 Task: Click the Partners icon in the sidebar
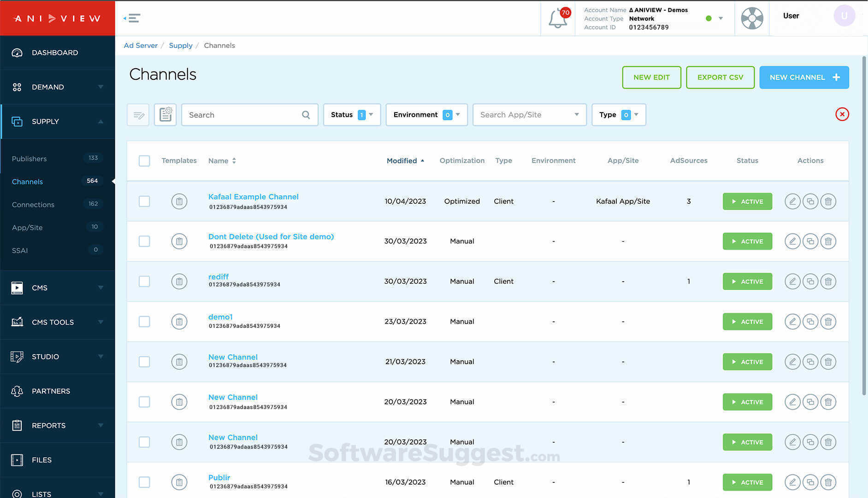pyautogui.click(x=17, y=391)
